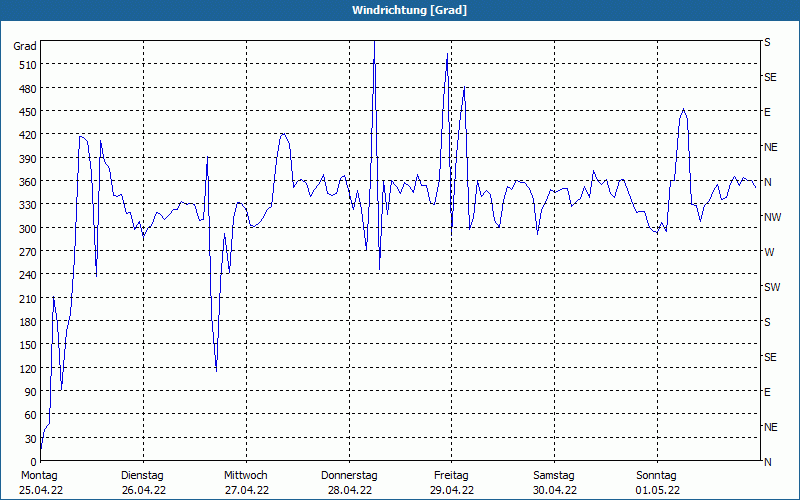This screenshot has width=800, height=500.
Task: Select the '330' axis value
Action: (x=28, y=205)
